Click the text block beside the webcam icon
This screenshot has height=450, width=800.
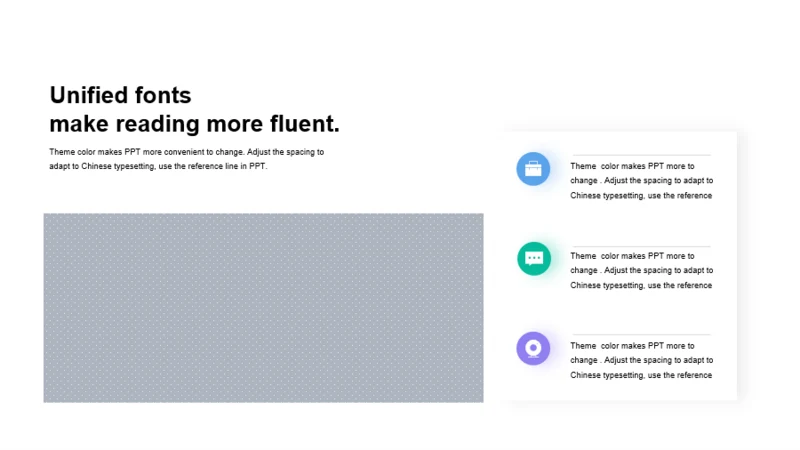pos(641,360)
